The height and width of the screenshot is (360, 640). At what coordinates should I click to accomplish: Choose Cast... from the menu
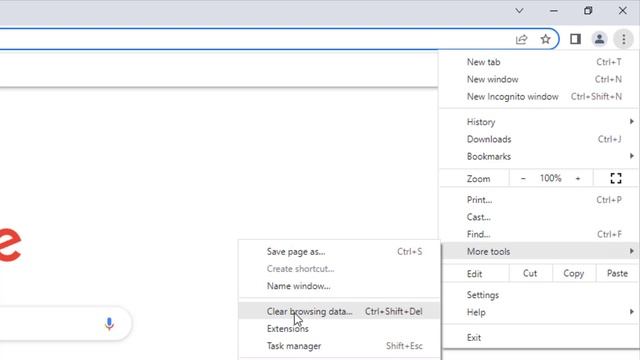point(539,217)
